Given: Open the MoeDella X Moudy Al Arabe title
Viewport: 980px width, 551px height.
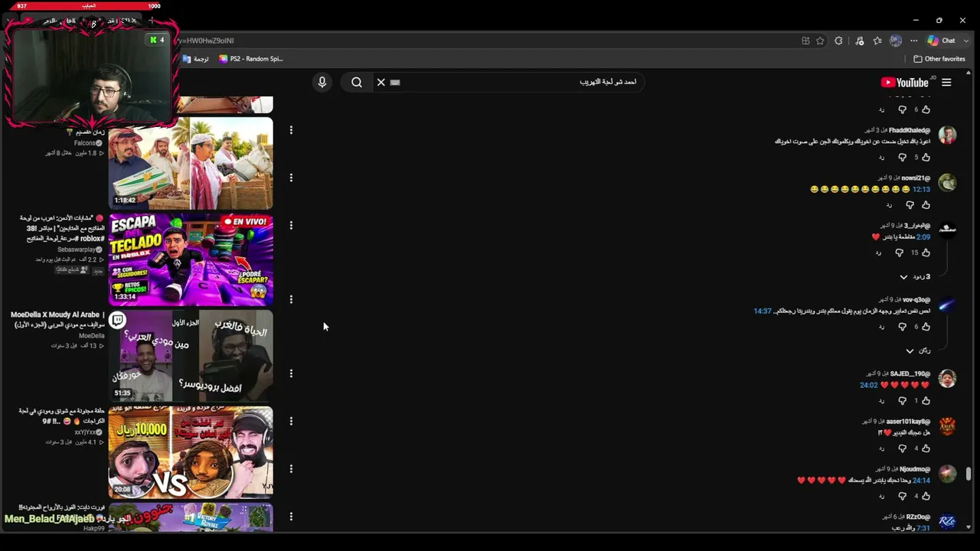Looking at the screenshot, I should tap(57, 319).
